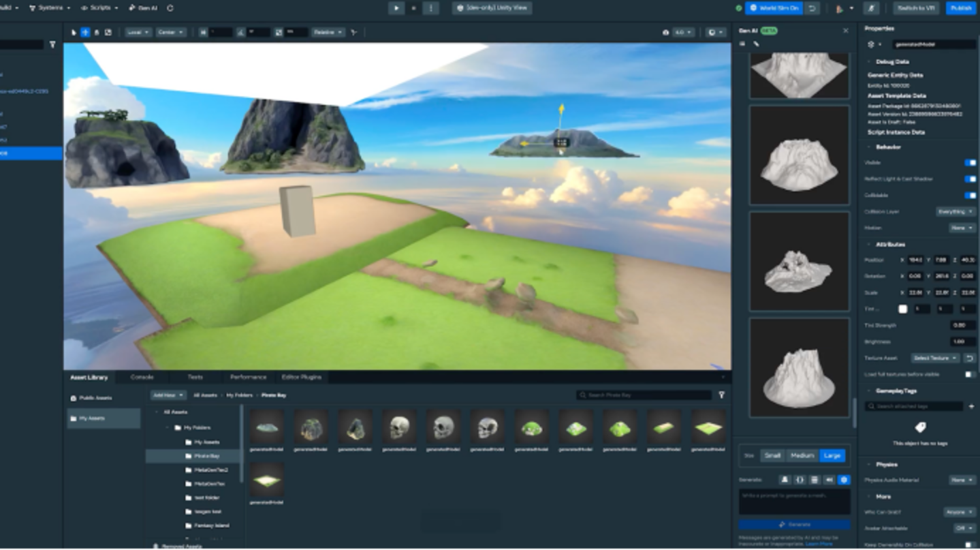Switch to the Performance tab
The height and width of the screenshot is (550, 980).
[248, 377]
